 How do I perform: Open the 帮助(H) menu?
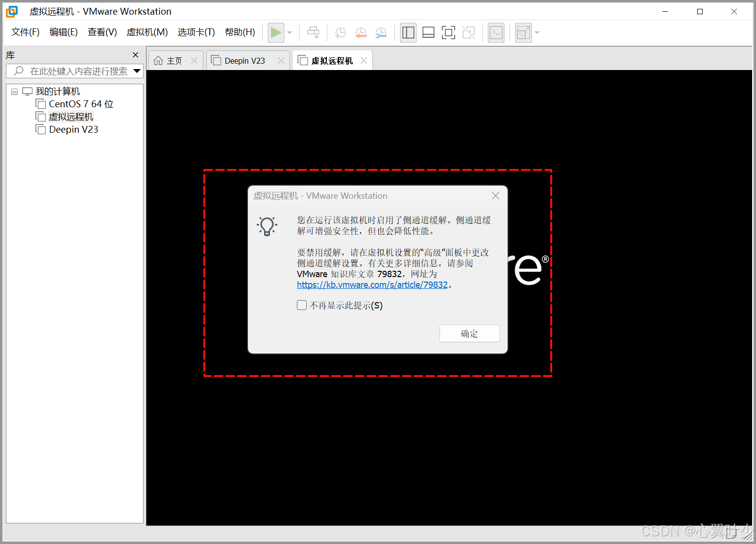pyautogui.click(x=240, y=32)
